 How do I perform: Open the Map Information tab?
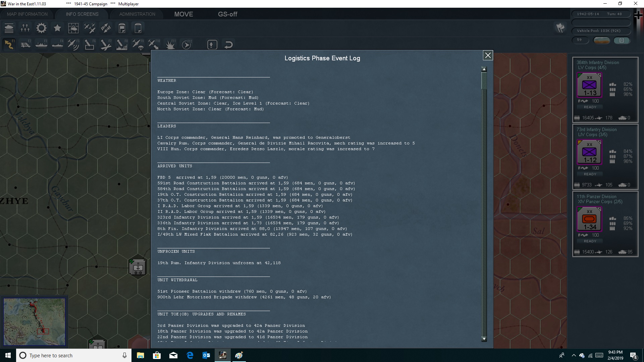tap(27, 14)
